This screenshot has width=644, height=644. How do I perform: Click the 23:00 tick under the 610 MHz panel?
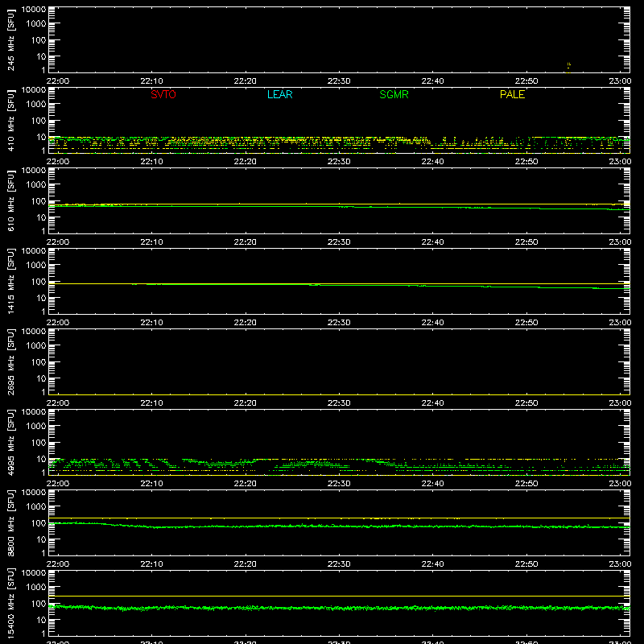[620, 242]
